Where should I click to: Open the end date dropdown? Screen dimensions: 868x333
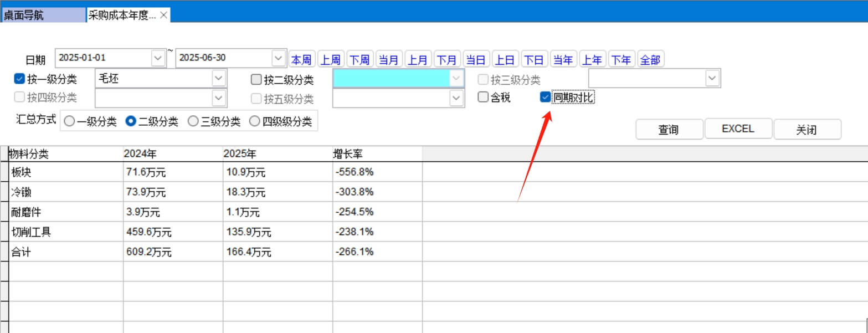click(x=278, y=58)
